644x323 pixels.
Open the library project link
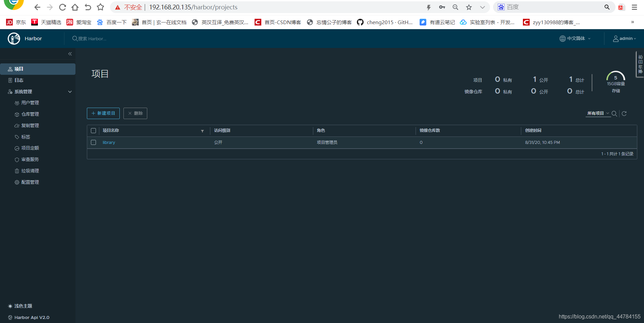(109, 143)
